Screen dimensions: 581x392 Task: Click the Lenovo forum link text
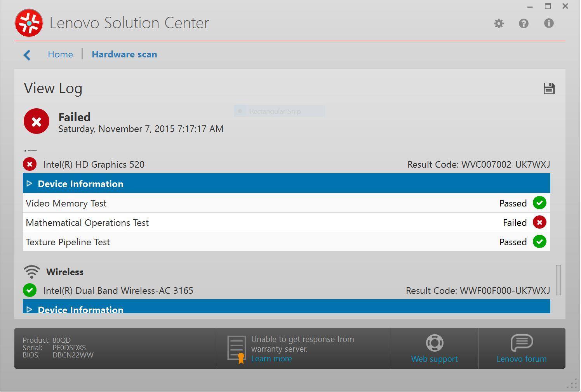click(521, 359)
